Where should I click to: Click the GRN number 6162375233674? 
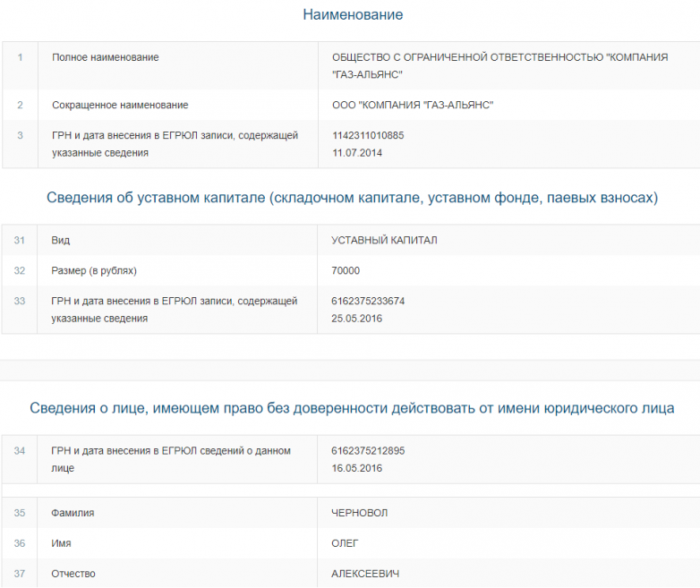tap(368, 302)
